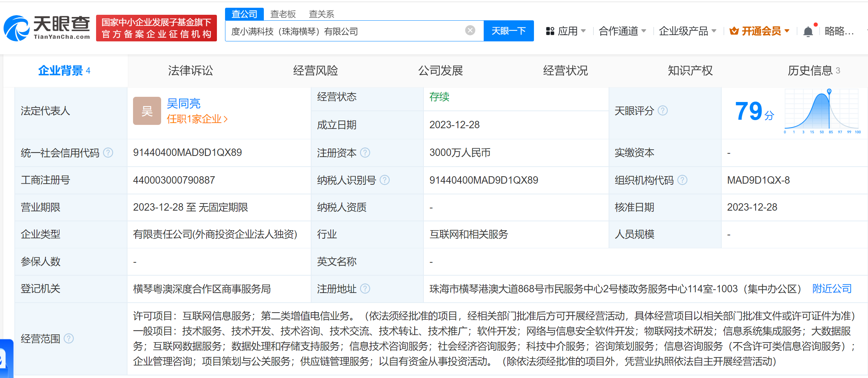
Task: Click help icon beside 经营范围
Action: (69, 338)
